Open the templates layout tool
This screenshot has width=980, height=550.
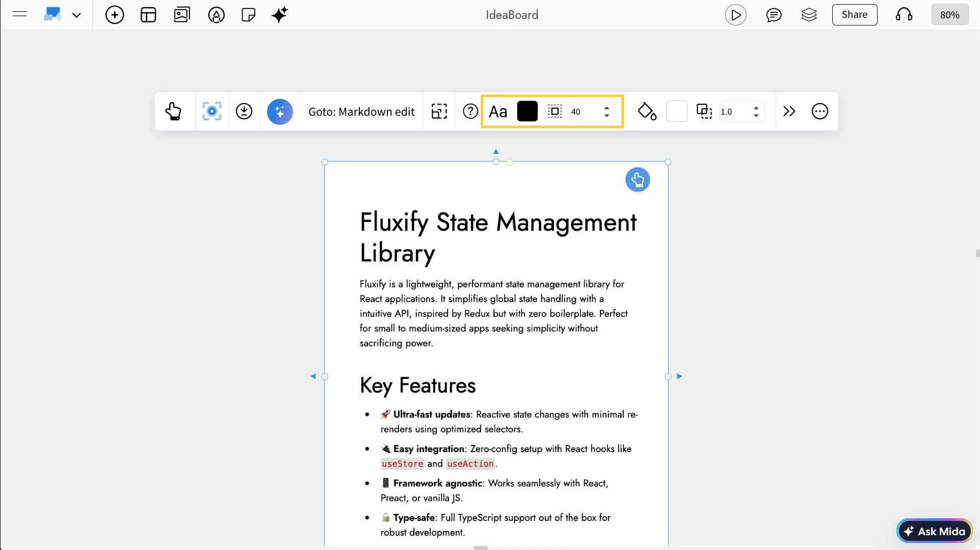point(148,15)
